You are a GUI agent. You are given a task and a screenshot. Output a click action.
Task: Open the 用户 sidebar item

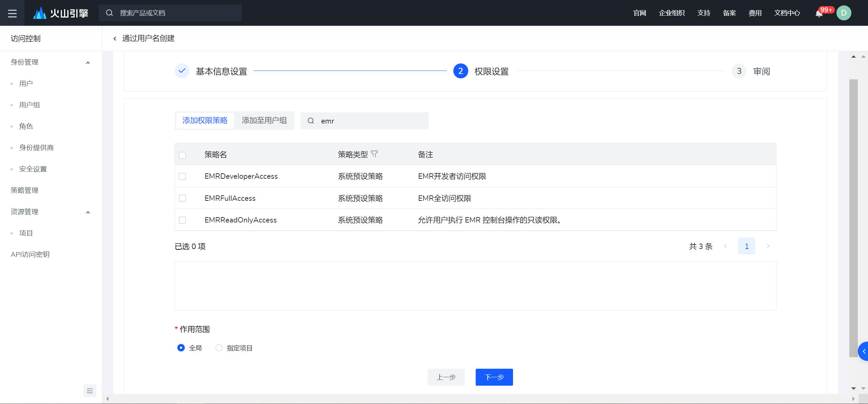click(x=26, y=83)
